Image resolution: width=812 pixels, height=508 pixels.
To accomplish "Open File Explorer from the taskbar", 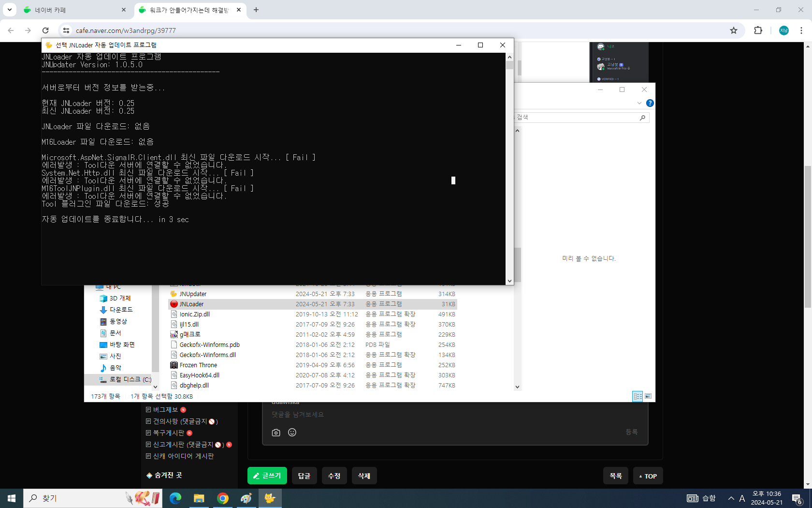I will [x=199, y=498].
